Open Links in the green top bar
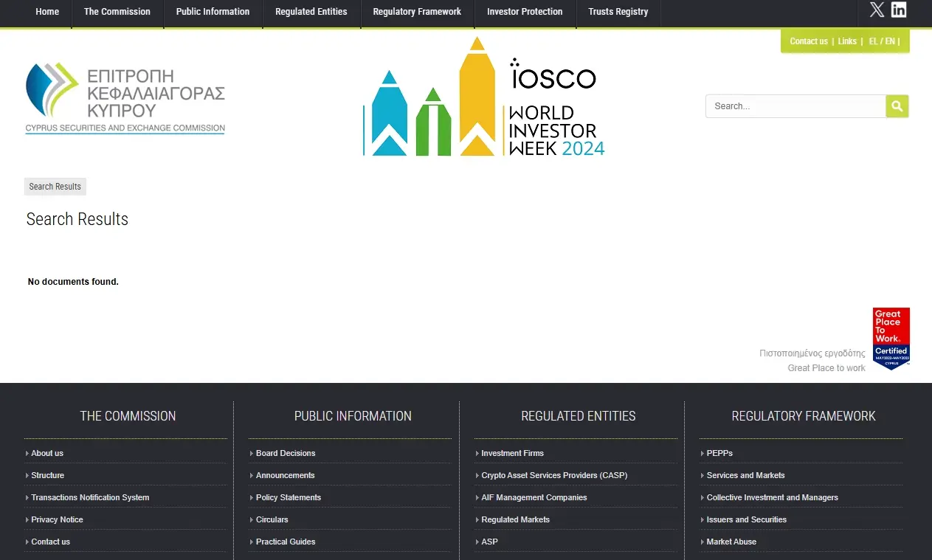The width and height of the screenshot is (932, 560). point(847,41)
